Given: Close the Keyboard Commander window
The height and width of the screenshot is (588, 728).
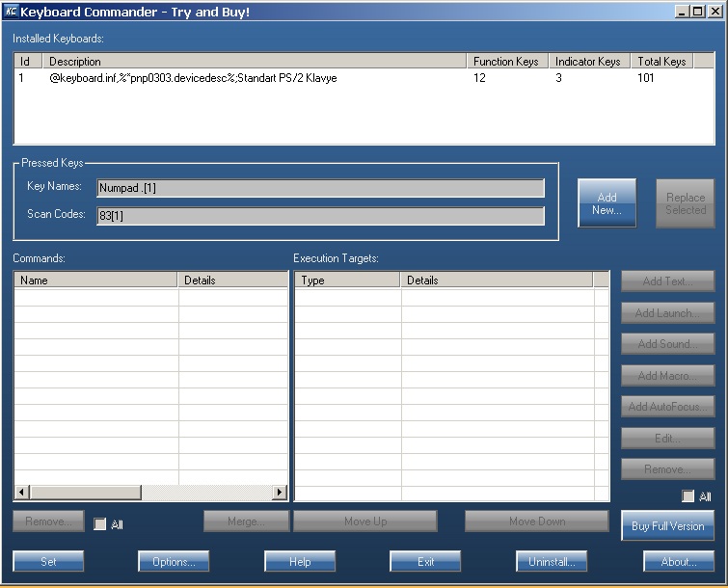Looking at the screenshot, I should tap(715, 12).
